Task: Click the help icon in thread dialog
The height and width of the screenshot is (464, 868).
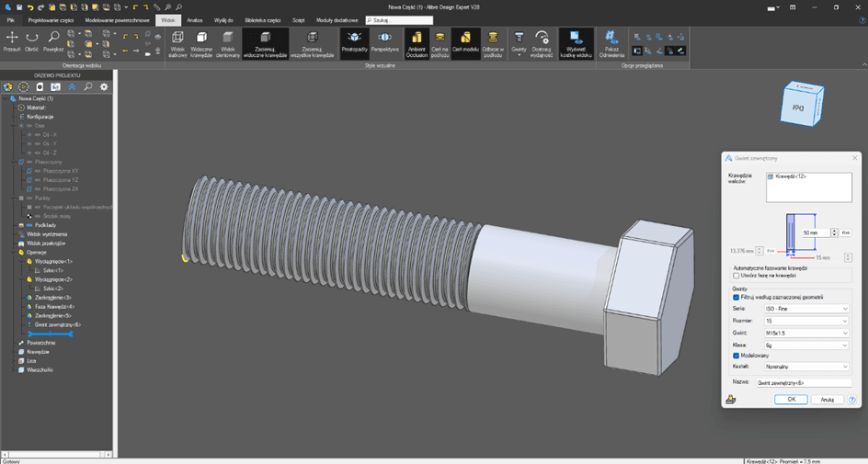Action: (851, 400)
